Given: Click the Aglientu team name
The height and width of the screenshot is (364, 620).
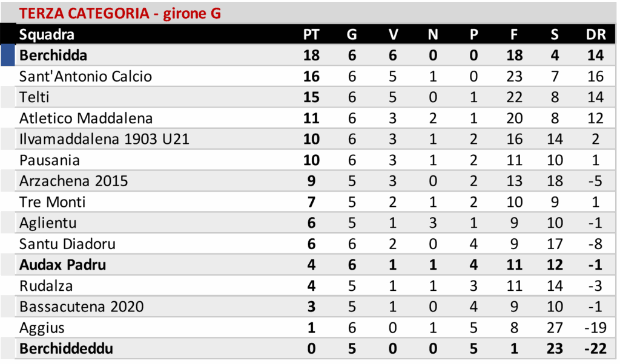Looking at the screenshot, I should click(x=48, y=223).
